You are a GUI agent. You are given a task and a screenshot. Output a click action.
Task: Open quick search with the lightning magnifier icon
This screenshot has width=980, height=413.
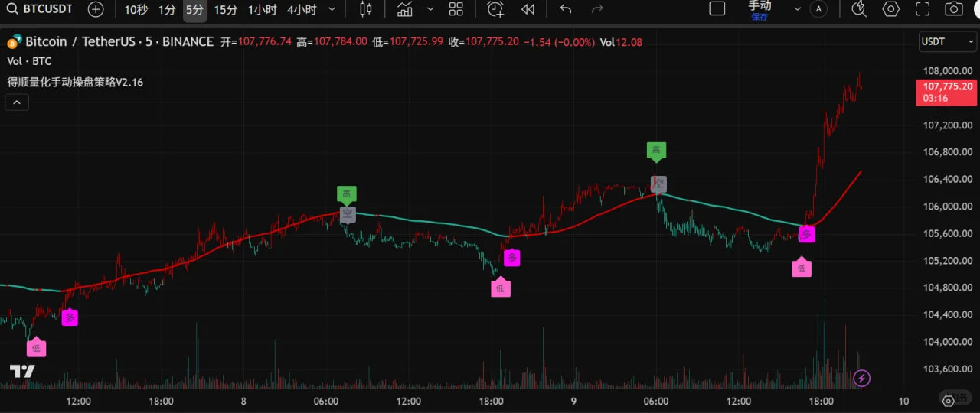click(859, 9)
